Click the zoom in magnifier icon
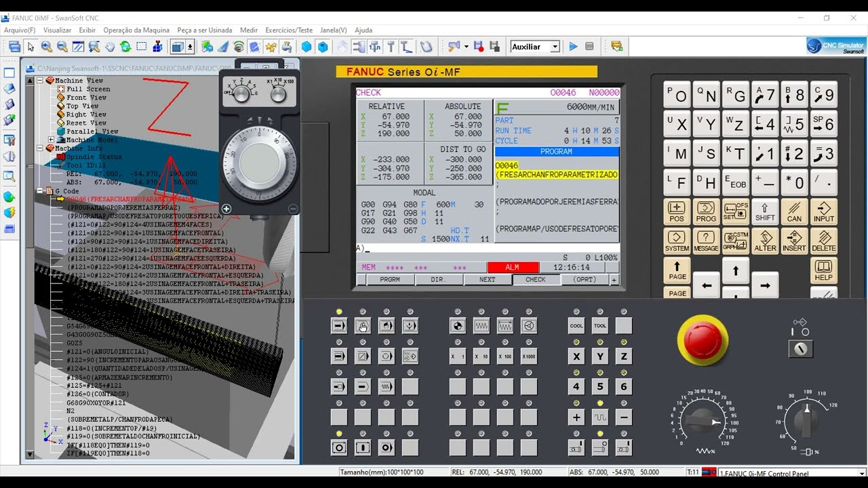Image resolution: width=868 pixels, height=488 pixels. [46, 47]
